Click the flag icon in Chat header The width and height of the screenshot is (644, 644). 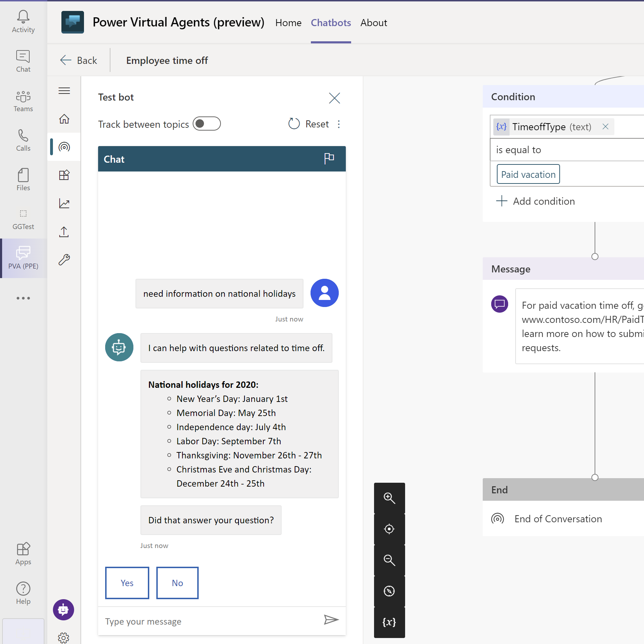329,158
